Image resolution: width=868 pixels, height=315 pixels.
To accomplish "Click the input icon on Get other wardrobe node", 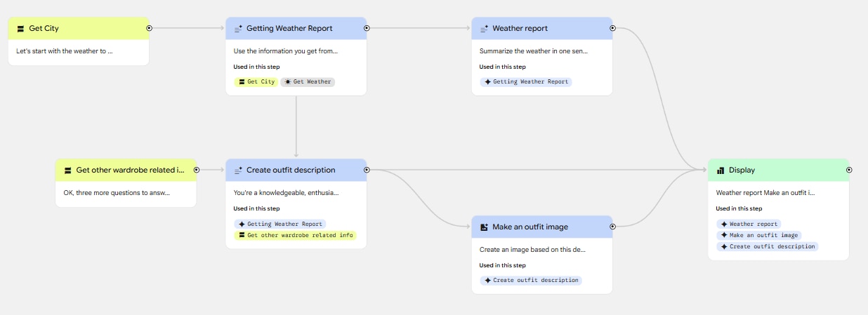I will coord(67,170).
